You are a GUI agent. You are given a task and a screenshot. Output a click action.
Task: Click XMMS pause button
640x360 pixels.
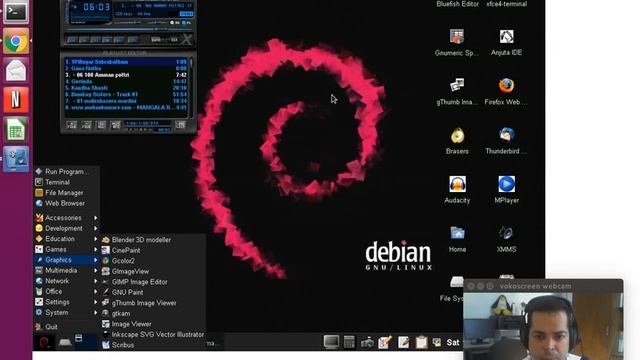pyautogui.click(x=95, y=40)
